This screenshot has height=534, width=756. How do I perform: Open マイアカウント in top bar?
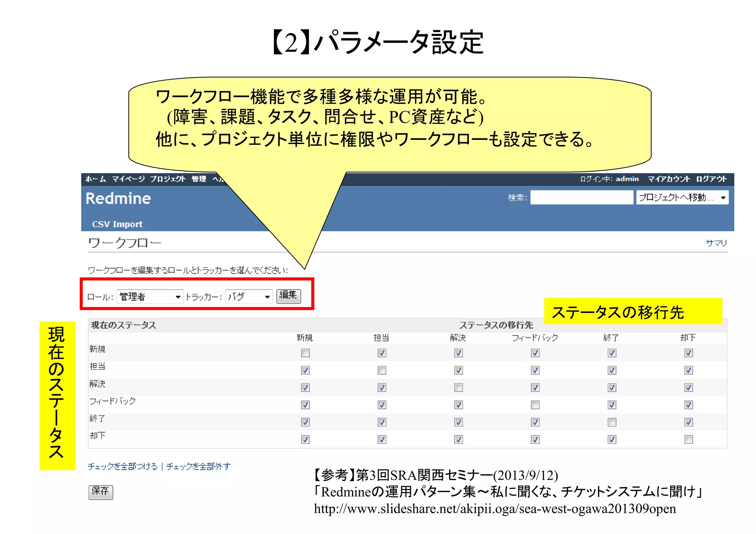tap(669, 179)
